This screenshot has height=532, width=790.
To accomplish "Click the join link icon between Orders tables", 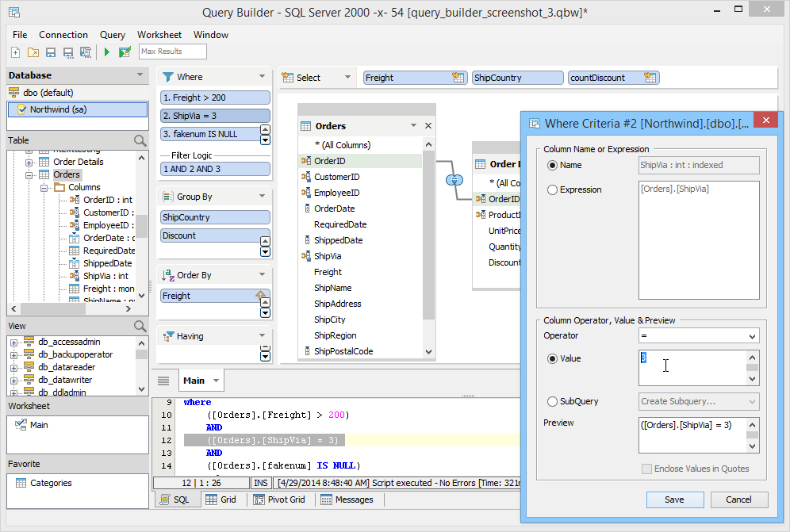I will coord(454,180).
